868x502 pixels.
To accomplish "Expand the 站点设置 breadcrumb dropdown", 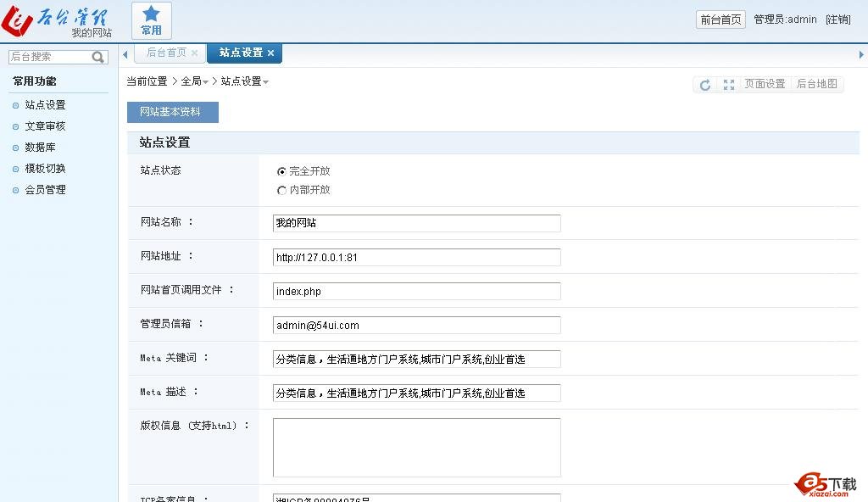I will (265, 82).
